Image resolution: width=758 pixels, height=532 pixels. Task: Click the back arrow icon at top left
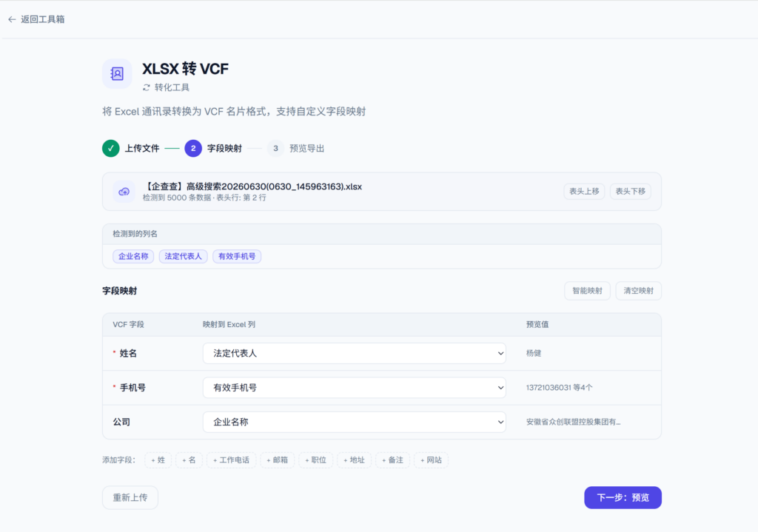[x=12, y=19]
